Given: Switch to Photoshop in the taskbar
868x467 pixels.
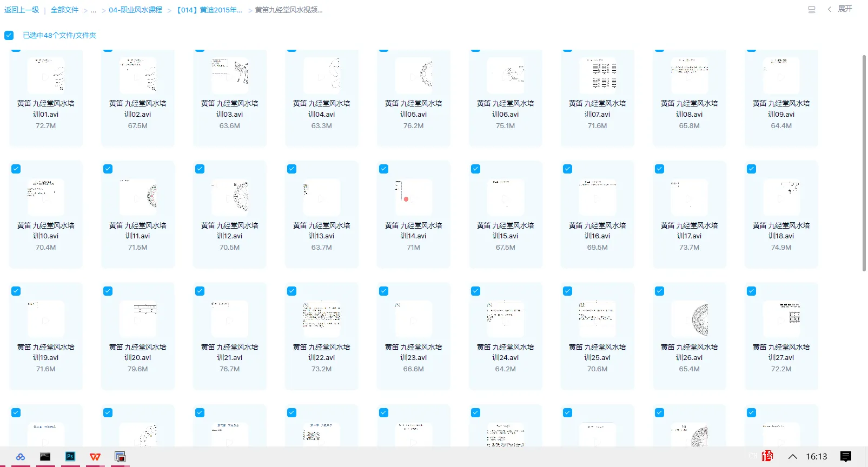Looking at the screenshot, I should click(70, 457).
